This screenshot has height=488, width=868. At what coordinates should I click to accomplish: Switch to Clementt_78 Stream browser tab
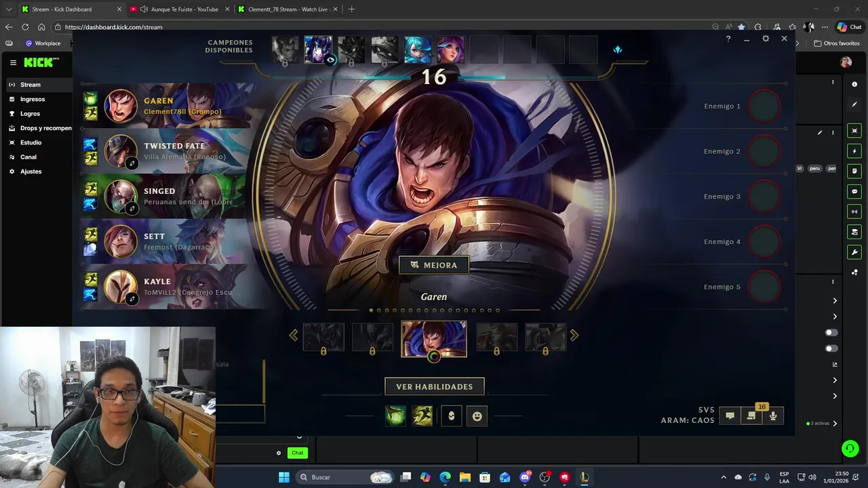(x=288, y=9)
